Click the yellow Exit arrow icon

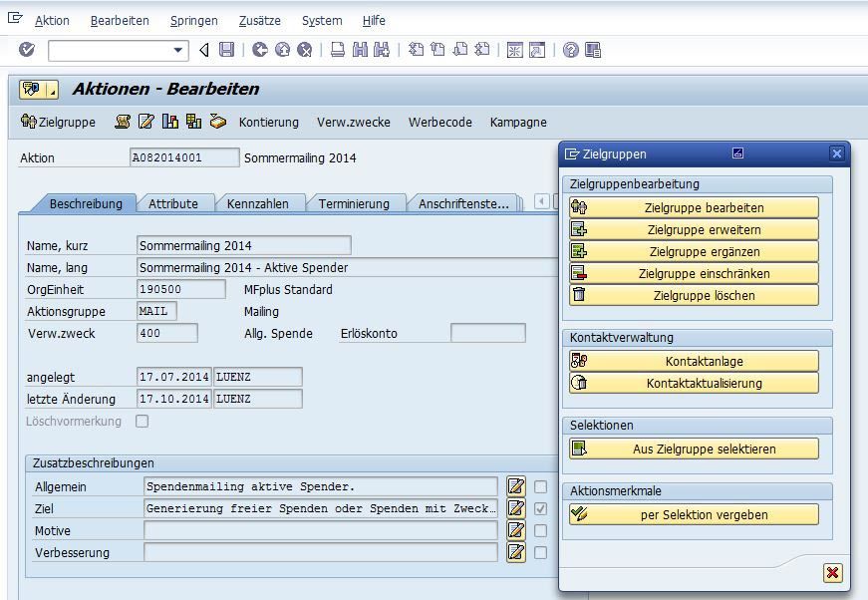point(282,50)
